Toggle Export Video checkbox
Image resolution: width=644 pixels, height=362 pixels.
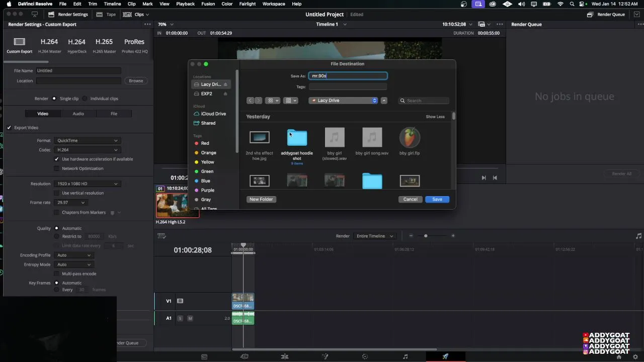click(x=9, y=128)
